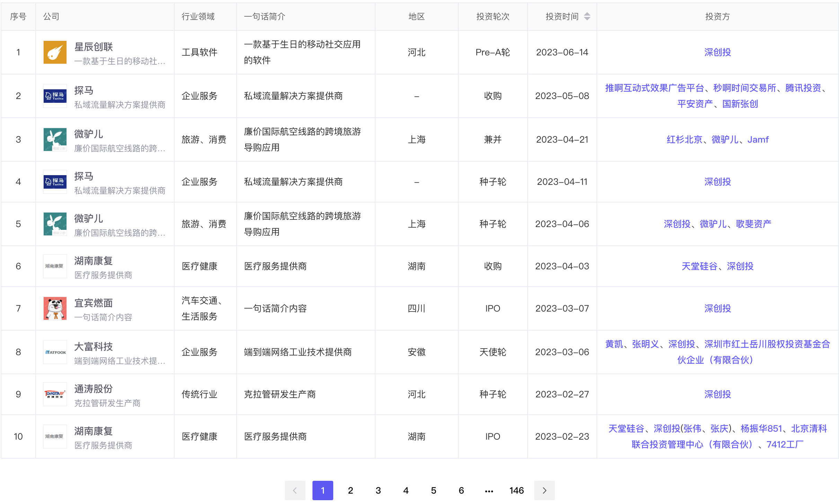Click the 通涛股份 TONGTA logo
The width and height of the screenshot is (839, 504).
(x=55, y=394)
